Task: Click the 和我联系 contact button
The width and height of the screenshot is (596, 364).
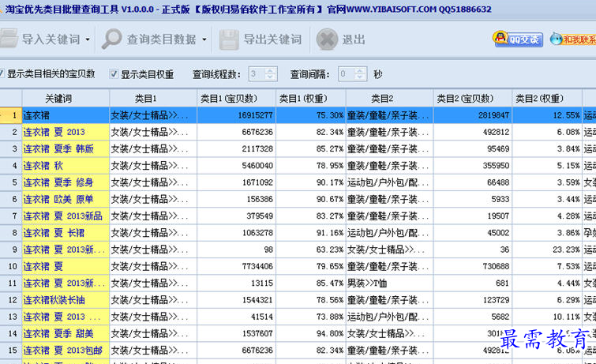Action: click(573, 39)
